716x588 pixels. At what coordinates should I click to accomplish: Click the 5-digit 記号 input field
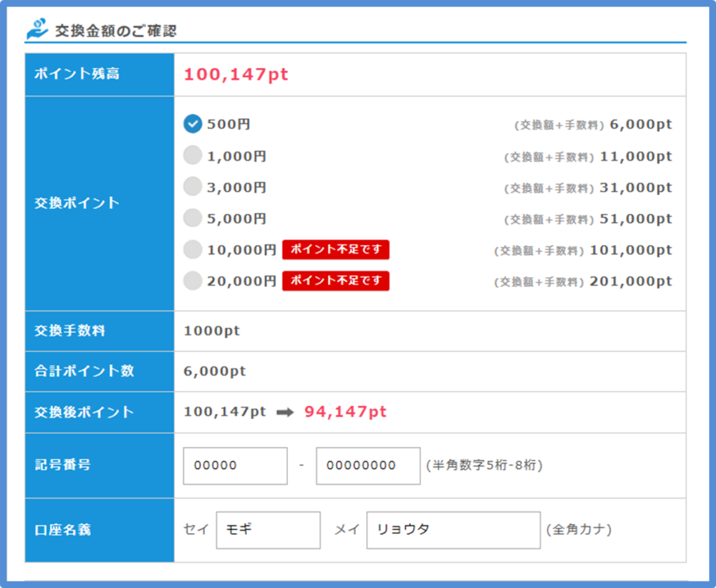point(235,466)
